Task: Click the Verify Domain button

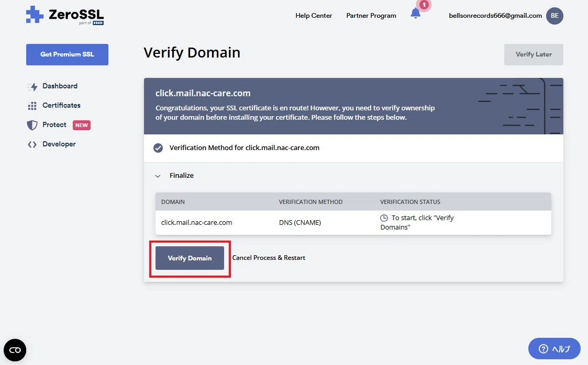Action: tap(190, 258)
